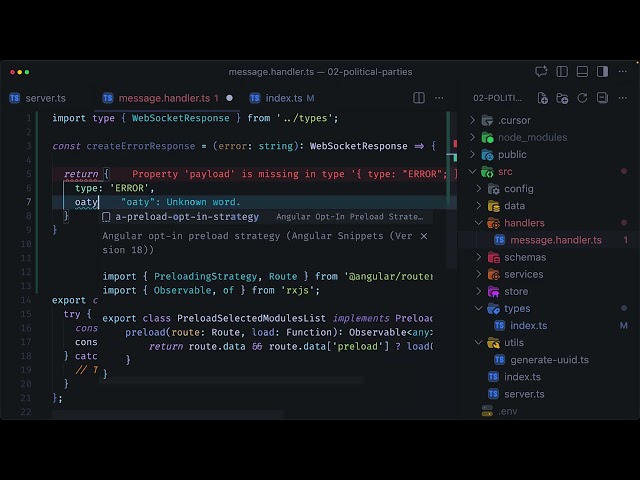640x480 pixels.
Task: Open title bar more options ellipsis
Action: (622, 72)
